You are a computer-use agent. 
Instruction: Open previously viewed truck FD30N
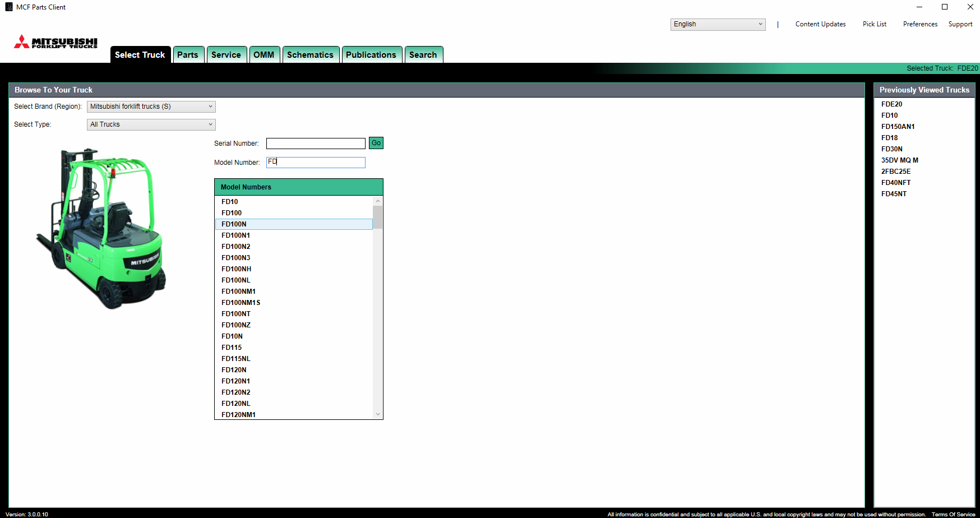[x=891, y=149]
